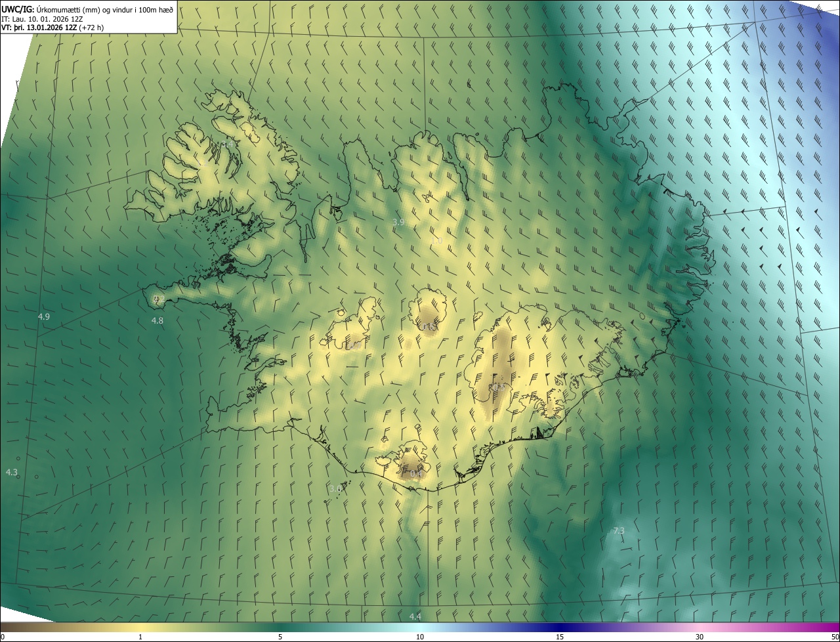Click the 4.3 value label on the map
Image resolution: width=840 pixels, height=642 pixels.
[x=12, y=473]
